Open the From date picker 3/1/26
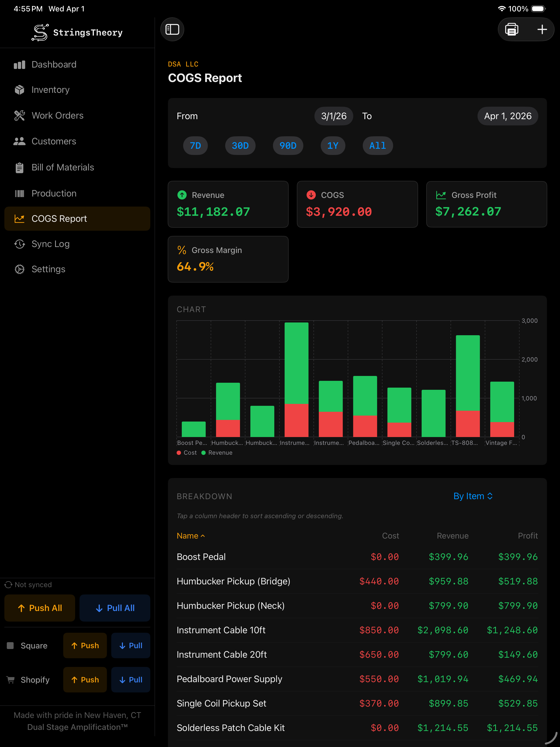The image size is (560, 747). (333, 116)
